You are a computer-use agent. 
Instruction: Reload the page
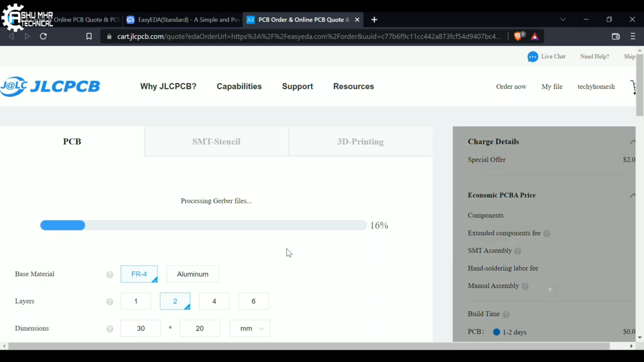(x=43, y=36)
